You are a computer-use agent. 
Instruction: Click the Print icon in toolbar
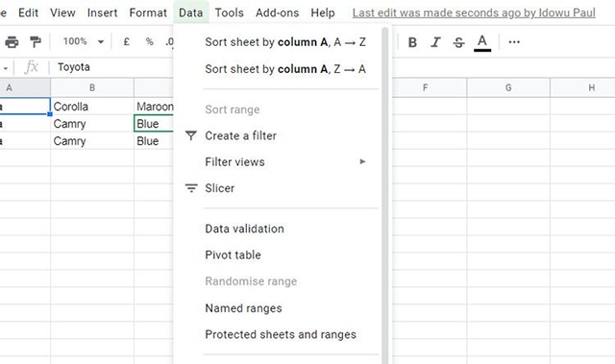coord(12,41)
